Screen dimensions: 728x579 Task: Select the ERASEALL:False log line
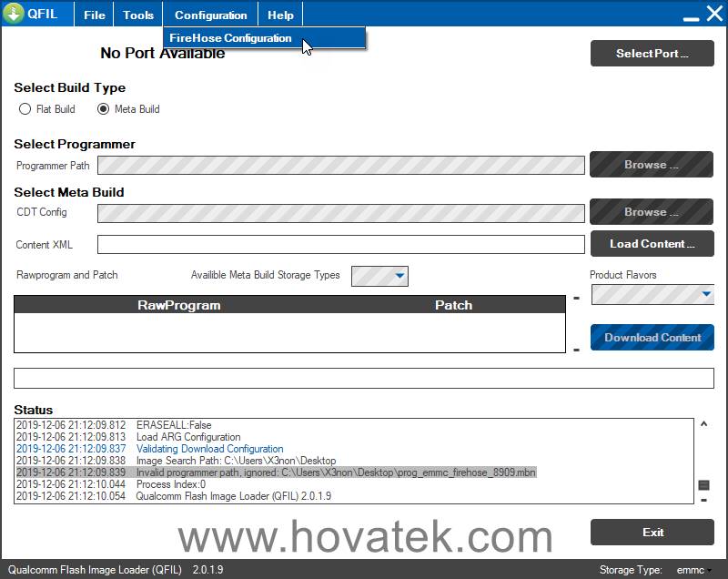pyautogui.click(x=114, y=425)
